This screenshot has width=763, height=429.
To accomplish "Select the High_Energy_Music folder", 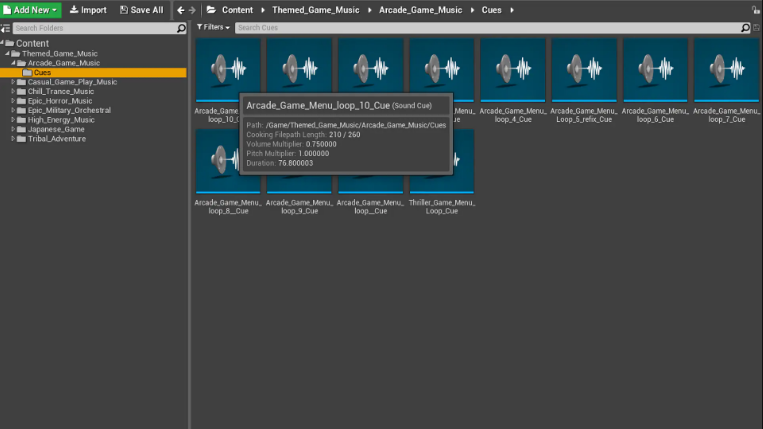I will tap(61, 120).
